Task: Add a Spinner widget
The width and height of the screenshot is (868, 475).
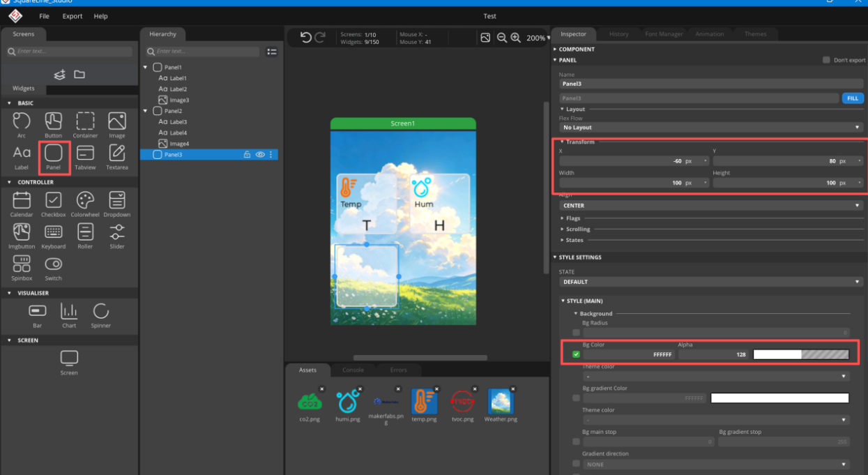Action: [101, 315]
